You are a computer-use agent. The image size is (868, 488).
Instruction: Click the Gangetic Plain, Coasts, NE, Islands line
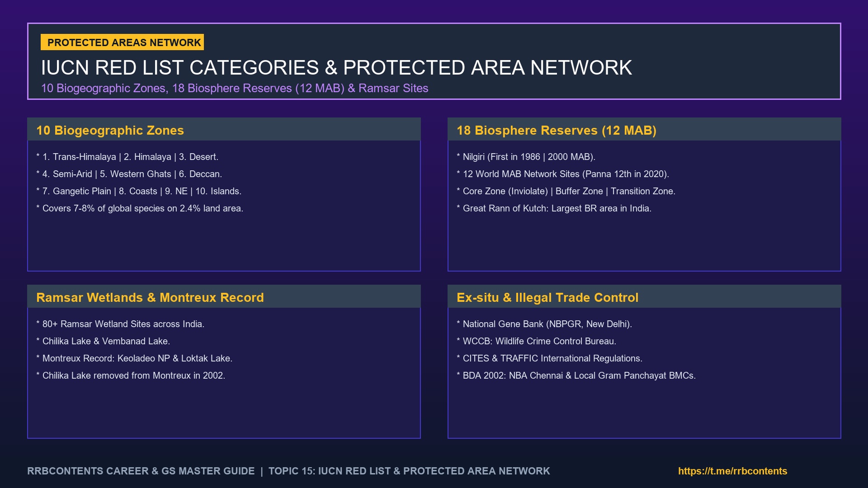(139, 191)
